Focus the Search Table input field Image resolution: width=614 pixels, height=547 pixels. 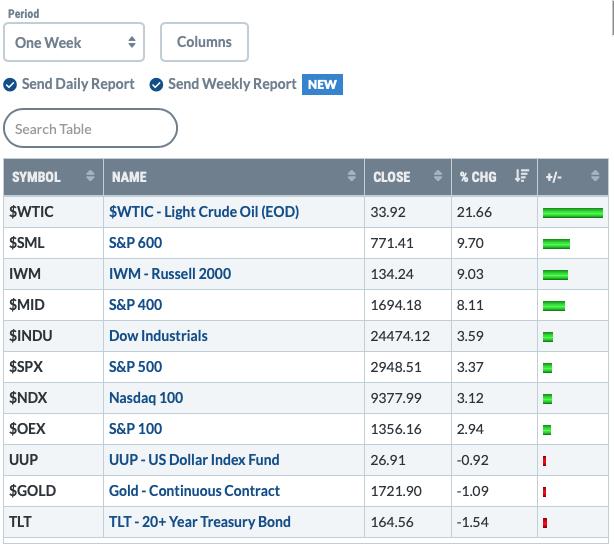(90, 128)
